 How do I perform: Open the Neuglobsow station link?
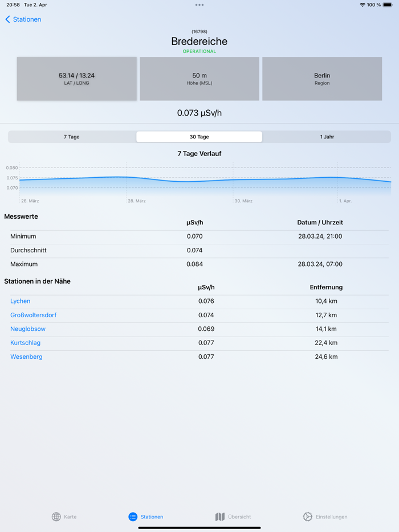[28, 329]
